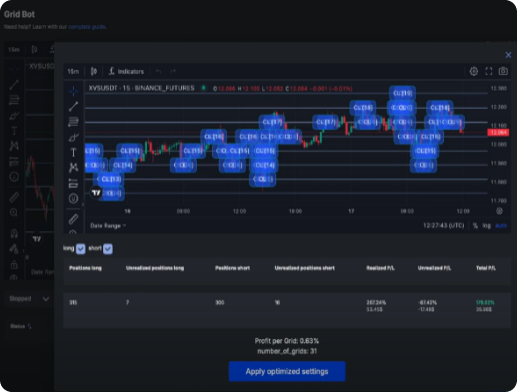Open the Indicators menu

click(x=126, y=71)
